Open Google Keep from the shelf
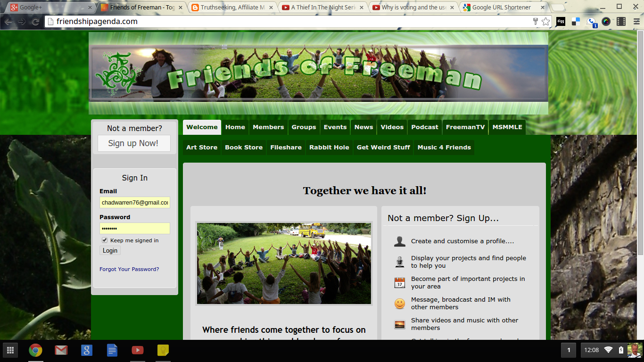 (x=163, y=350)
